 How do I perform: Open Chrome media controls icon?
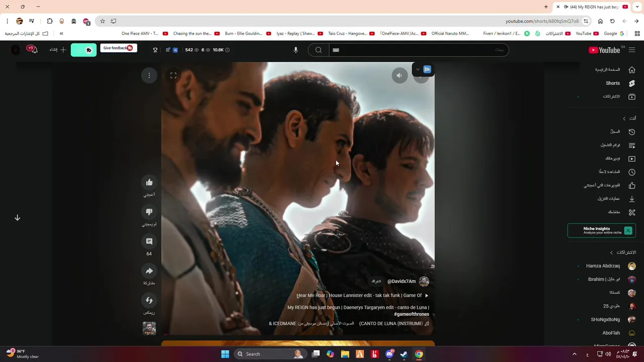(31, 21)
